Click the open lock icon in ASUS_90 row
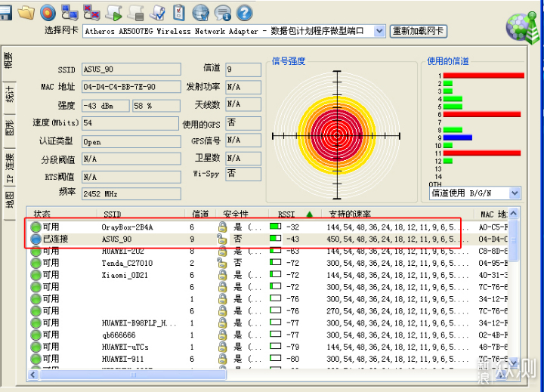This screenshot has width=544, height=392. (x=222, y=239)
